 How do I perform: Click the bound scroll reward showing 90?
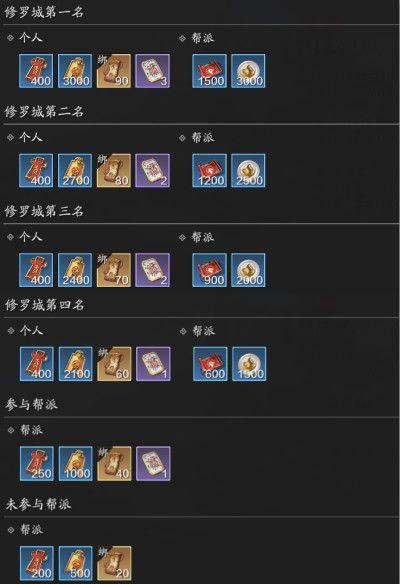click(114, 71)
